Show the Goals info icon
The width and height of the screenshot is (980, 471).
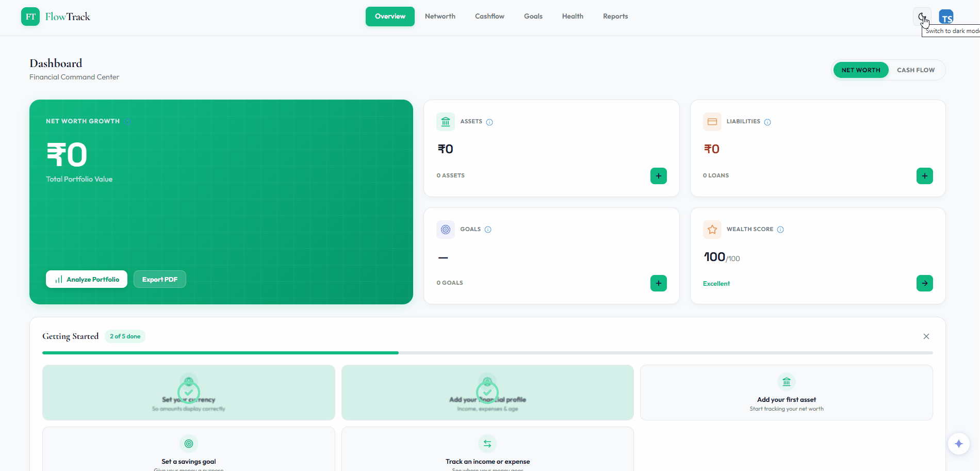[x=488, y=230]
